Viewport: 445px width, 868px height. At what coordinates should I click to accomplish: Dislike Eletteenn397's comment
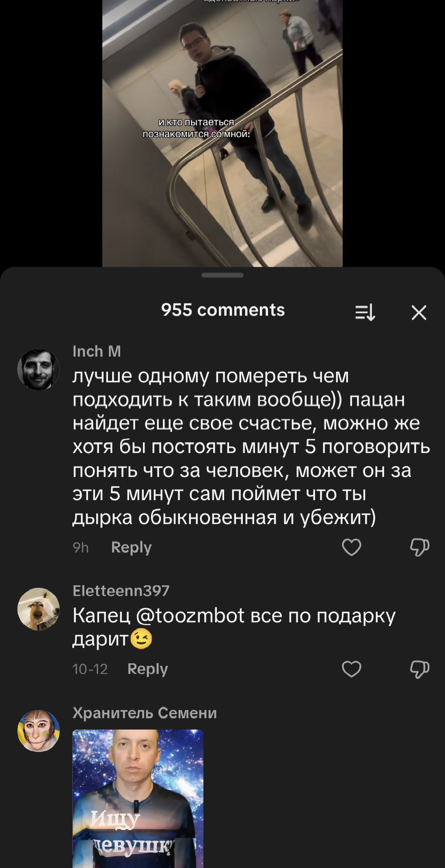click(x=419, y=669)
